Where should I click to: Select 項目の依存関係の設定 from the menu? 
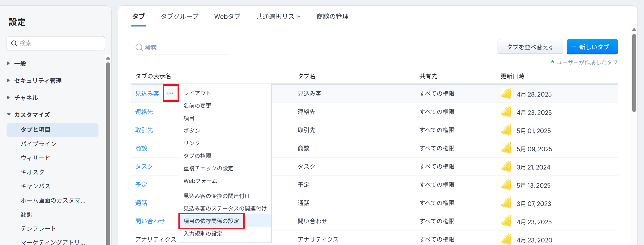(211, 221)
